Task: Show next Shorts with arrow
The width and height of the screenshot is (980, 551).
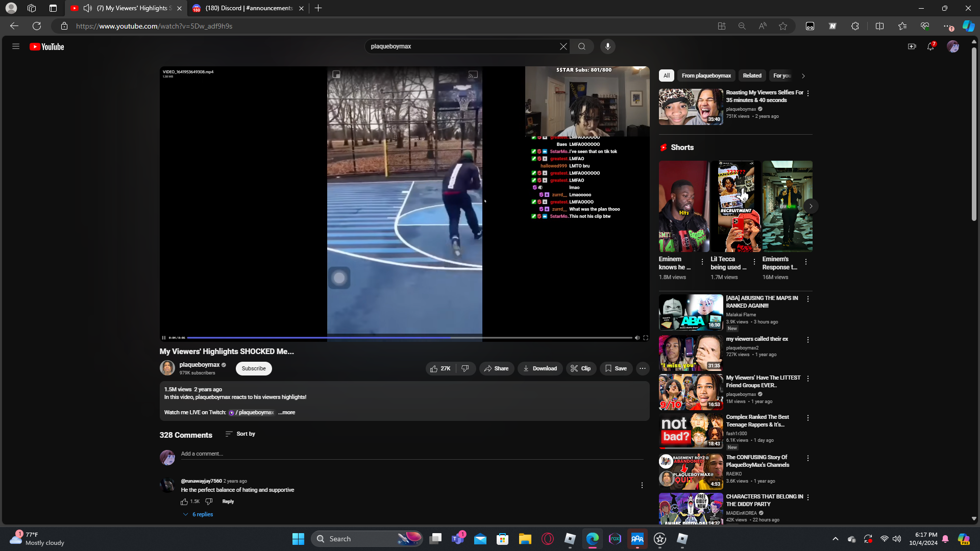Action: [811, 206]
